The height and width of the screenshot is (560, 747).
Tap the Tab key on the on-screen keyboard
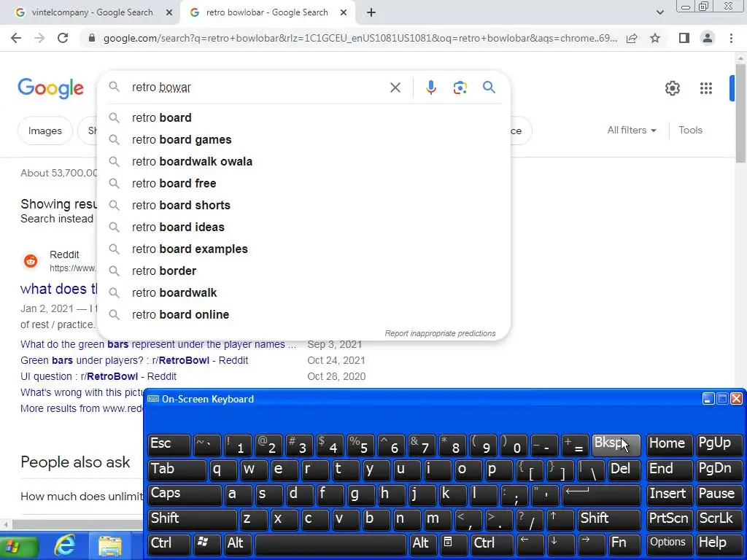coord(177,470)
